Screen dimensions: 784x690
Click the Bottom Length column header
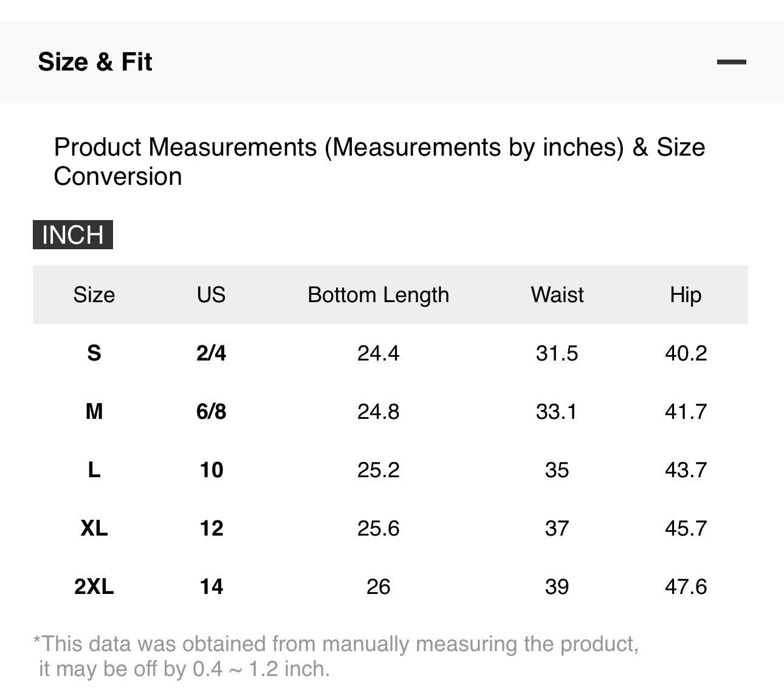(x=378, y=295)
